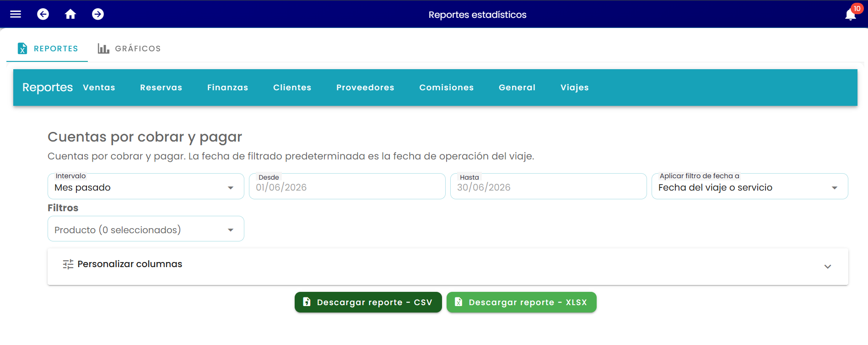This screenshot has height=345, width=868.
Task: Open the Aplicar filtro de fecha dropdown
Action: [750, 186]
